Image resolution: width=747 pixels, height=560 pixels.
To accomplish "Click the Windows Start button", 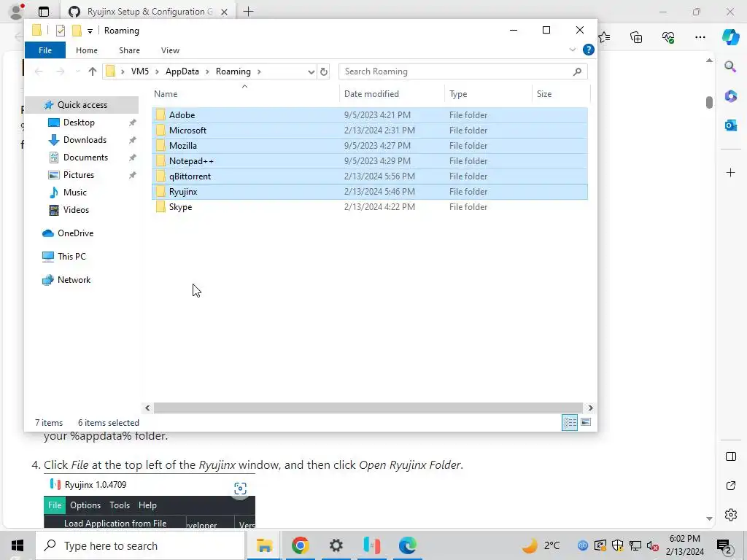I will point(18,545).
